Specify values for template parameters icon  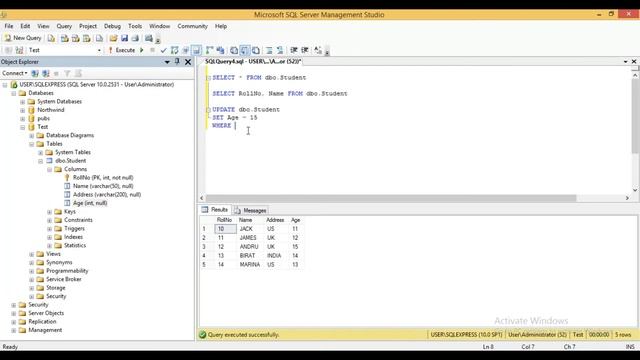318,50
